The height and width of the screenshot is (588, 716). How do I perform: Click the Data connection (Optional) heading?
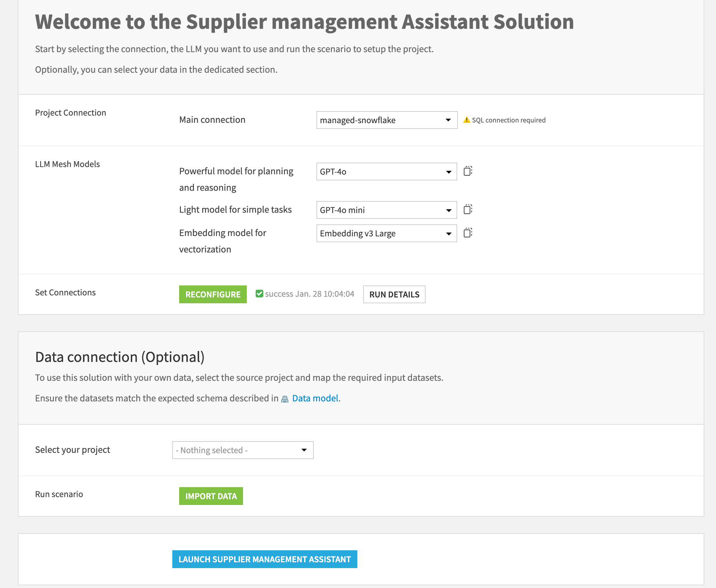tap(120, 356)
